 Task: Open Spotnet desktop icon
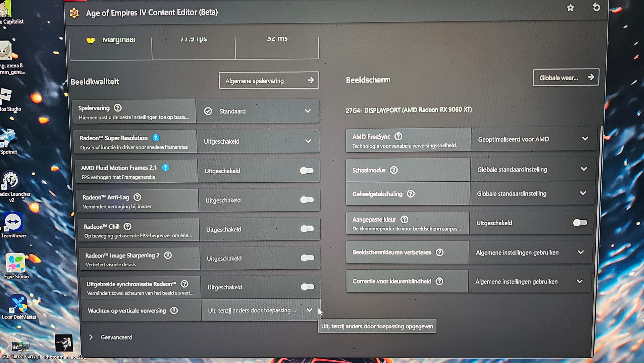[x=8, y=141]
